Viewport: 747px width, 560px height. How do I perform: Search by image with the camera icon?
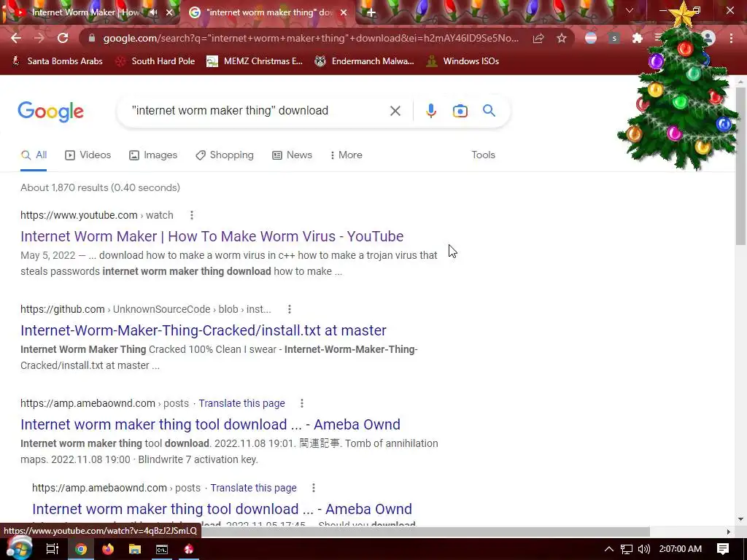[x=460, y=111]
